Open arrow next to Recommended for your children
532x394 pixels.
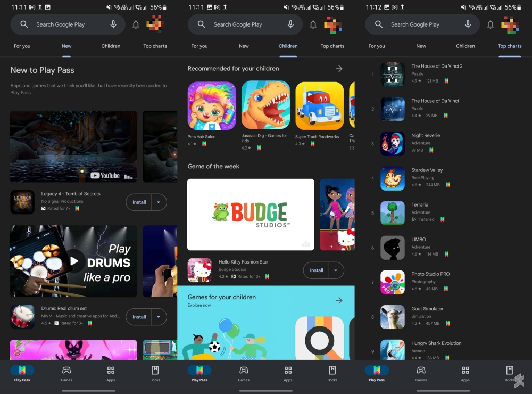[x=339, y=69]
